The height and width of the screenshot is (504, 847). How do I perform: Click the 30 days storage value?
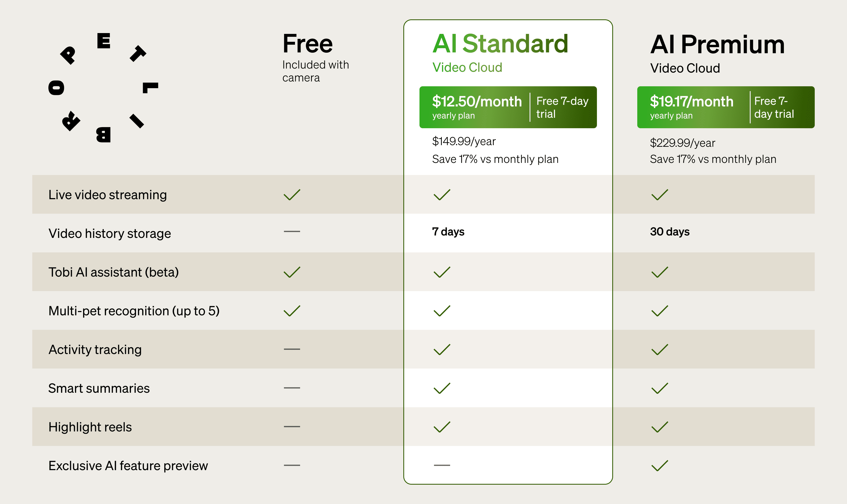(x=670, y=232)
